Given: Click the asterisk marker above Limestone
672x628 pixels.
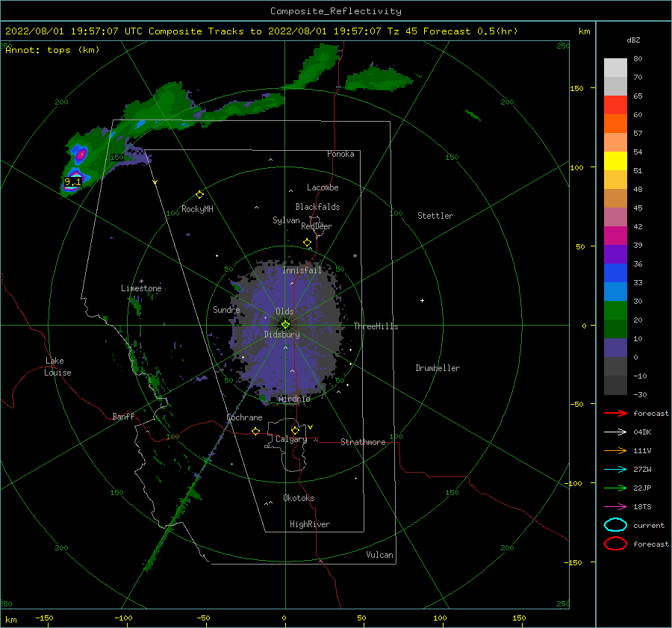Looking at the screenshot, I should tap(141, 282).
